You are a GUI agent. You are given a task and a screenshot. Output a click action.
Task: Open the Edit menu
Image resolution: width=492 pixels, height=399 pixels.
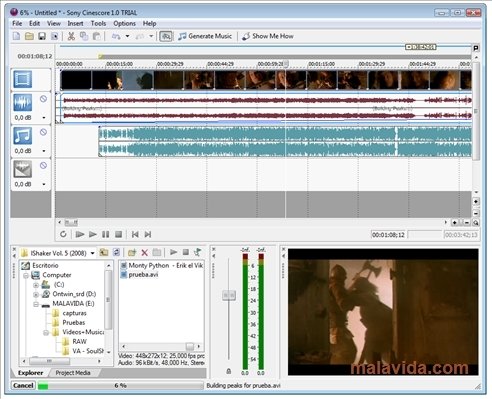tap(34, 23)
